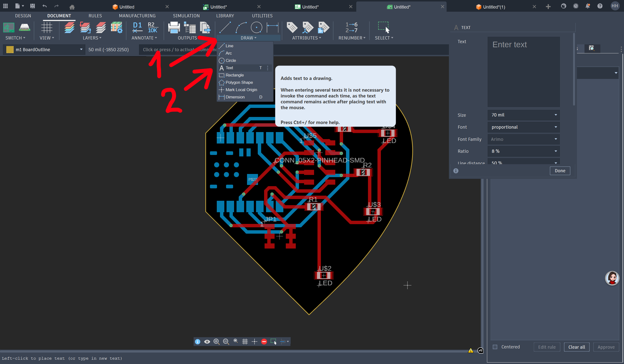The width and height of the screenshot is (624, 364).
Task: Choose Rectangle from the Draw menu
Action: click(x=235, y=75)
